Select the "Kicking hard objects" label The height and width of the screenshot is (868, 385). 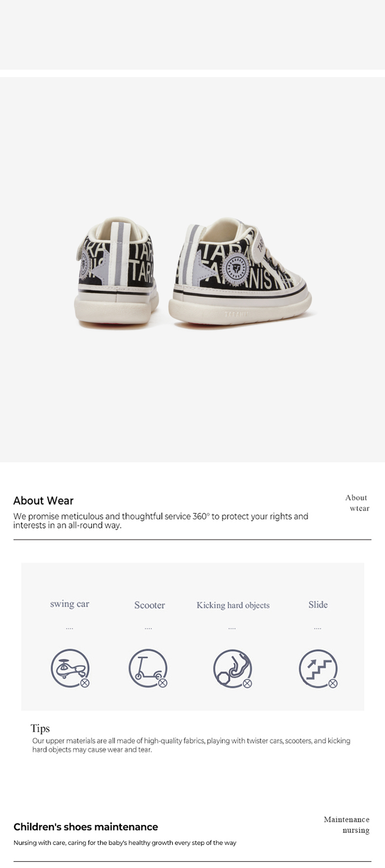point(233,605)
